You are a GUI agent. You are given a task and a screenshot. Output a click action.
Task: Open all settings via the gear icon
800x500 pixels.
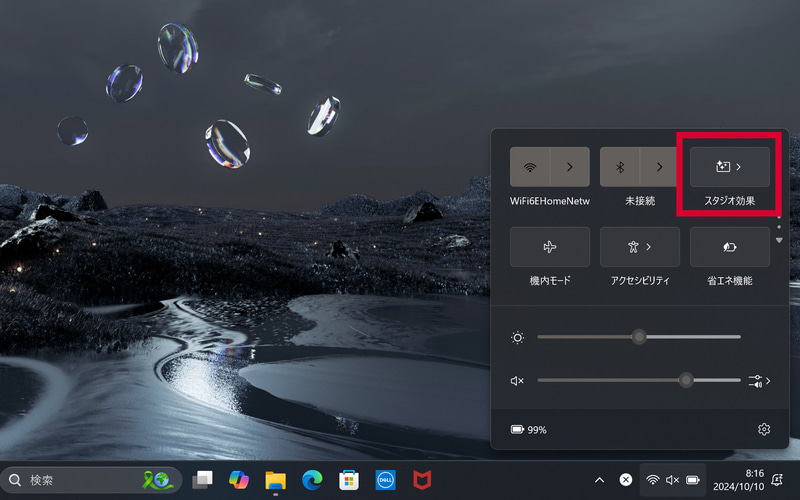[764, 429]
